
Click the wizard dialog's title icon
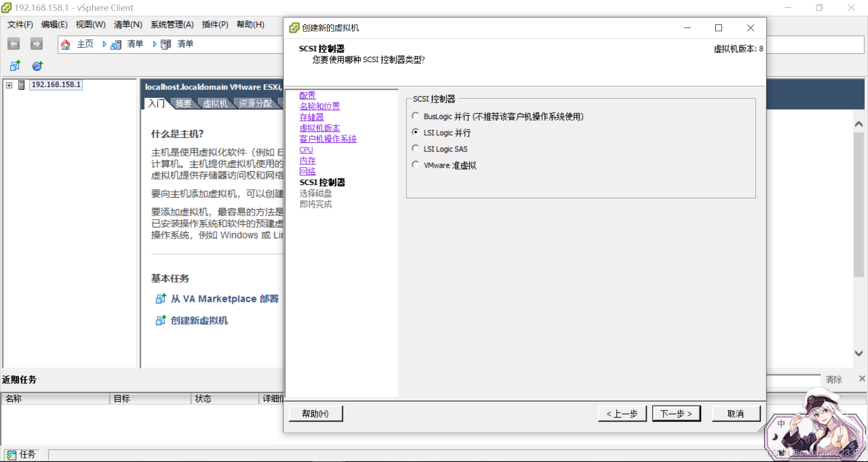coord(294,28)
